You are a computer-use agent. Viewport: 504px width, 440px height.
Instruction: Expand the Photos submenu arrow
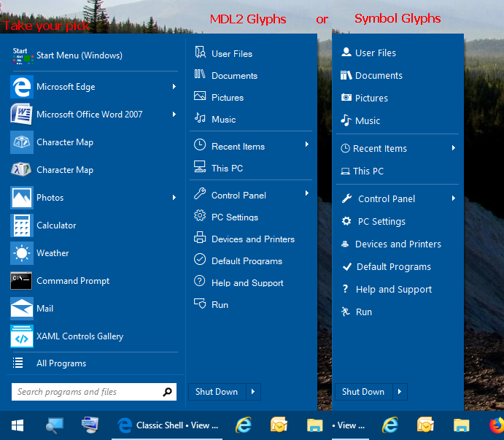[x=174, y=198]
